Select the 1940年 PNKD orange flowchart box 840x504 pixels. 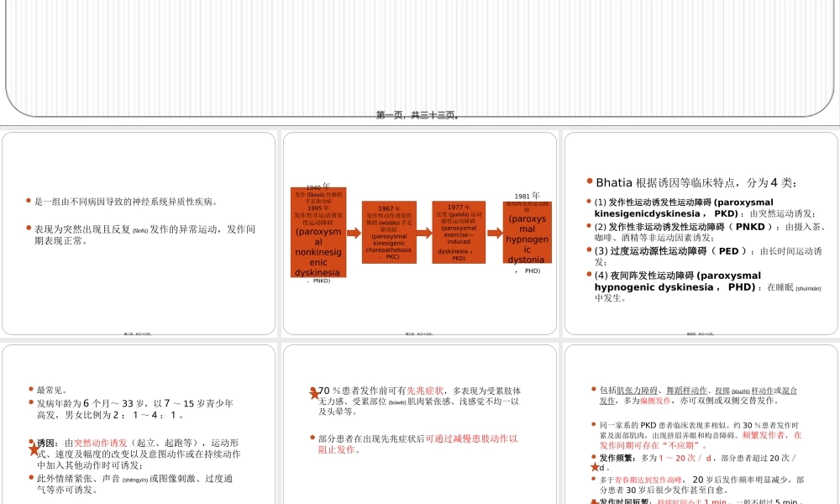point(318,233)
